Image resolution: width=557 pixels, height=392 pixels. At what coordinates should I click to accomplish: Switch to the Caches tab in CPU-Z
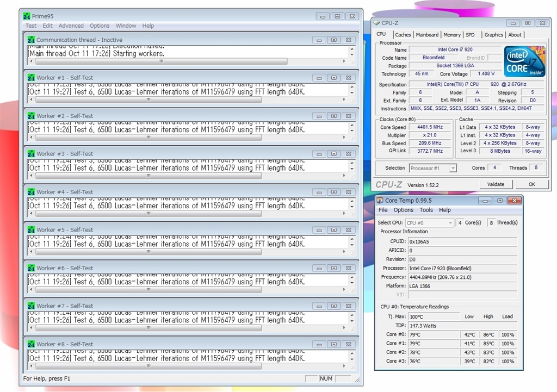click(403, 35)
